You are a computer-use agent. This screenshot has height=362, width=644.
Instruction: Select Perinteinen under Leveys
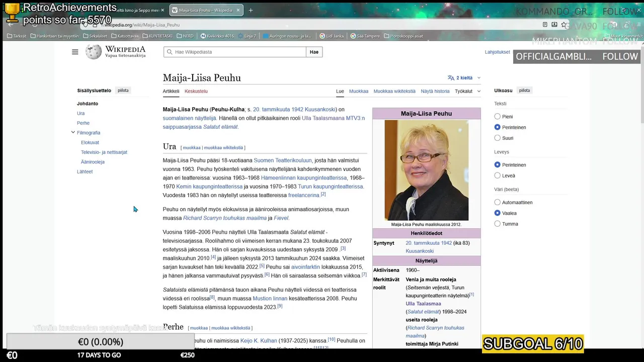(x=498, y=165)
